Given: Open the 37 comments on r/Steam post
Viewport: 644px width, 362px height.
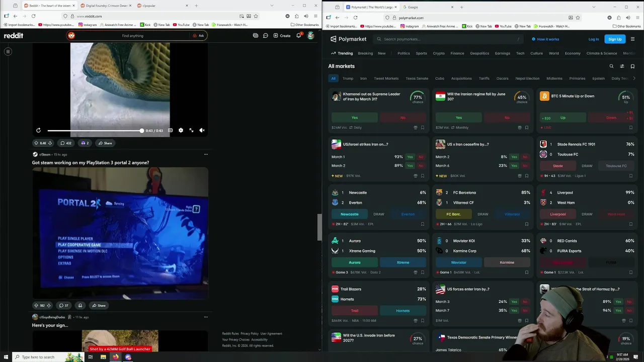Looking at the screenshot, I should 63,306.
